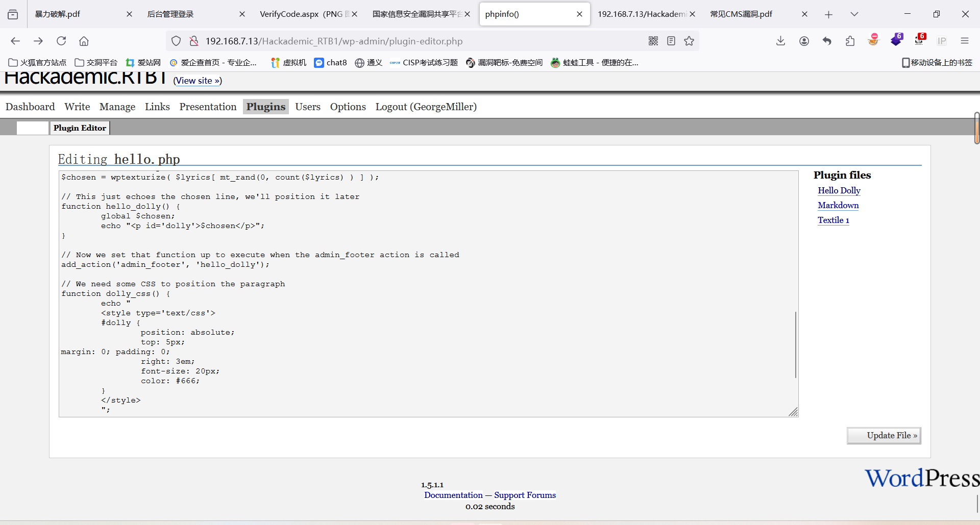Open Markdown plugin file

click(838, 205)
